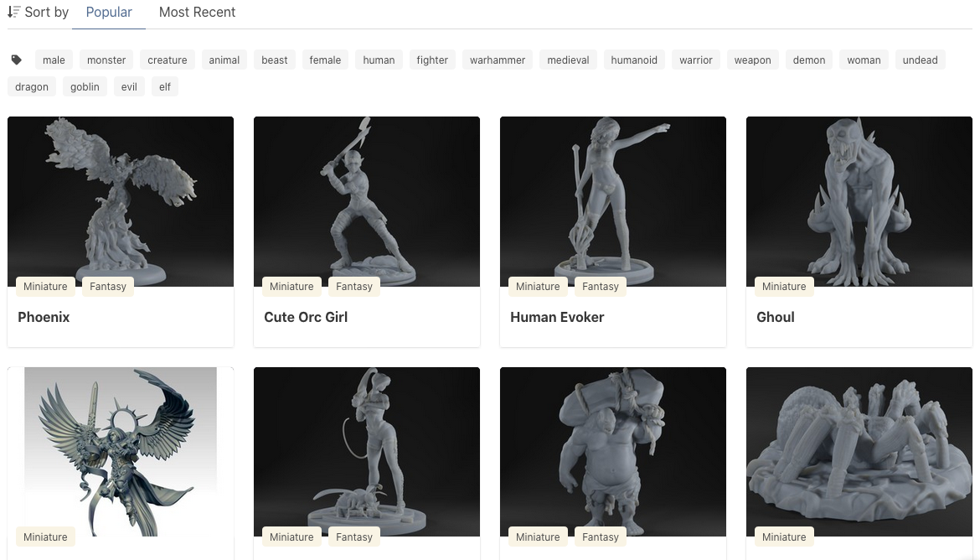
Task: Click Fantasy badge on Human Evoker
Action: [x=601, y=287]
